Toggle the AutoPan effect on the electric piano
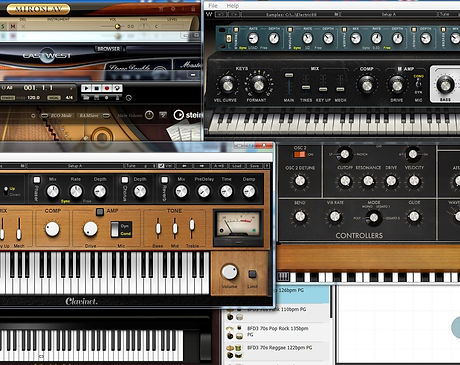 pos(290,30)
